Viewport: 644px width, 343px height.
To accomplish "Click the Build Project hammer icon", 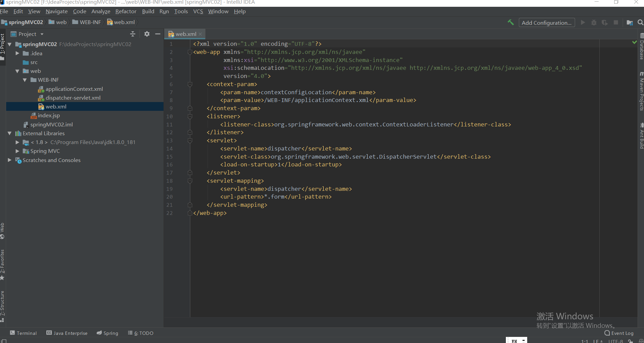I will coord(511,22).
